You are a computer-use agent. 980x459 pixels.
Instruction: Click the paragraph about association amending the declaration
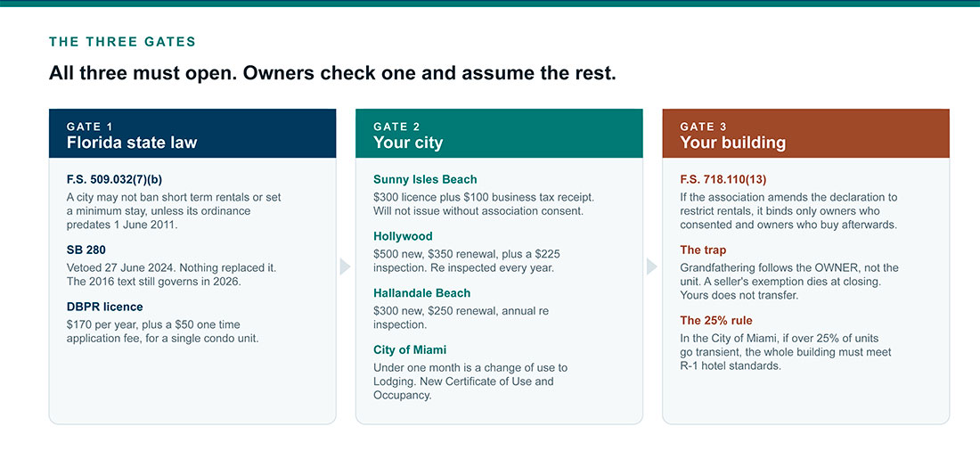(x=788, y=211)
